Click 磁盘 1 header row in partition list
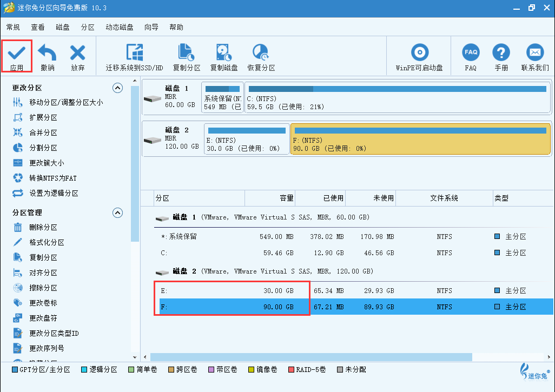 tap(354, 217)
